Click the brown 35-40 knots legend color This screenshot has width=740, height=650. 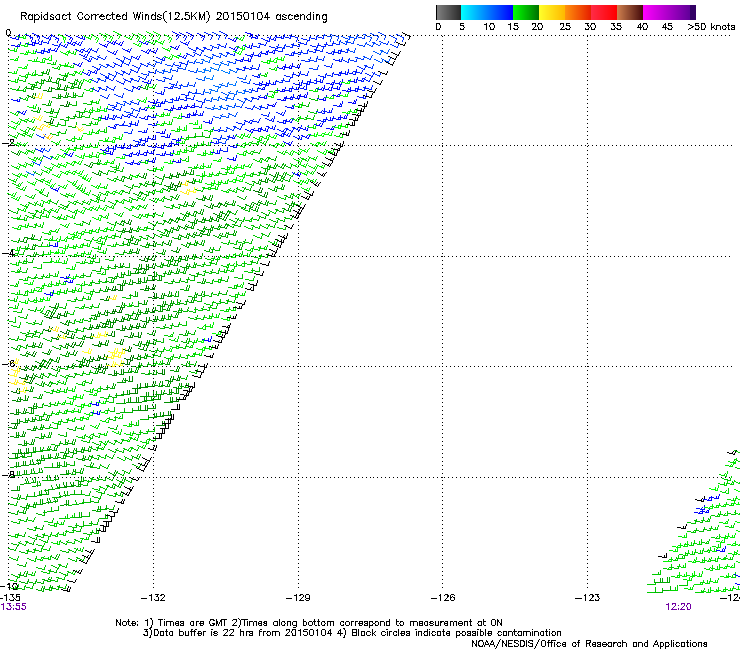click(x=630, y=12)
